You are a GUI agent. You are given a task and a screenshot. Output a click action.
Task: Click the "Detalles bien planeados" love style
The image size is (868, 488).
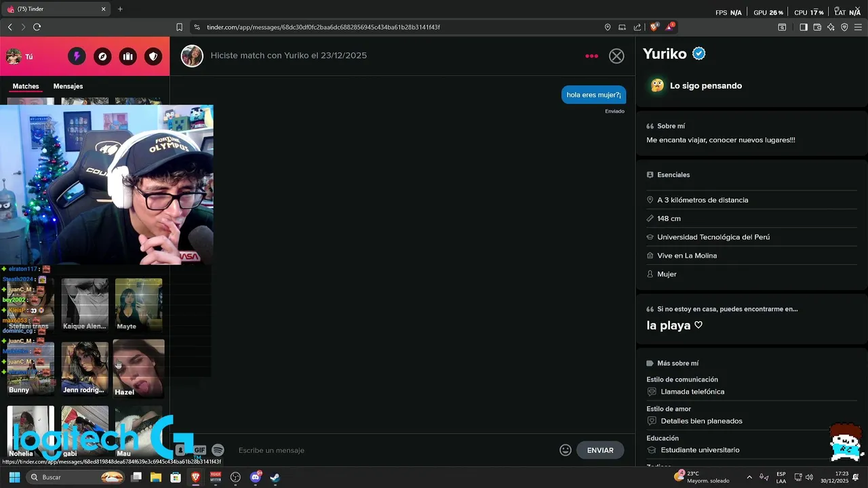coord(701,421)
